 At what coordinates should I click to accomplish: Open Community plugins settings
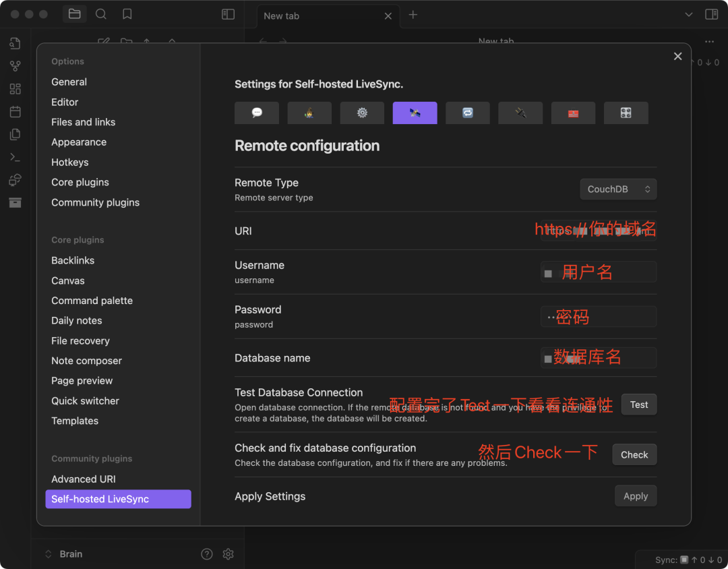pyautogui.click(x=95, y=202)
